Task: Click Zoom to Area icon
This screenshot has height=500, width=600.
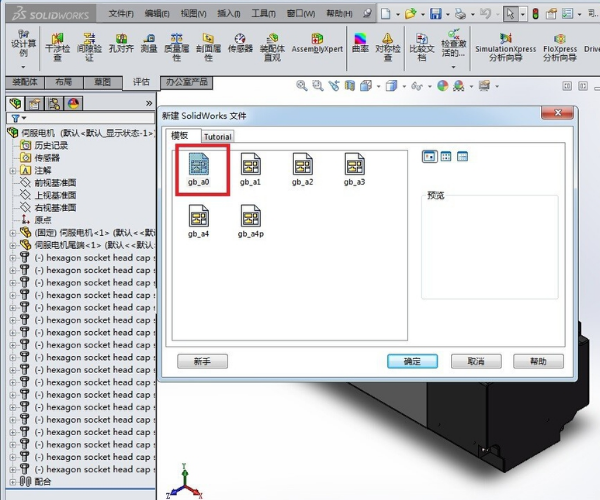Action: tap(318, 86)
